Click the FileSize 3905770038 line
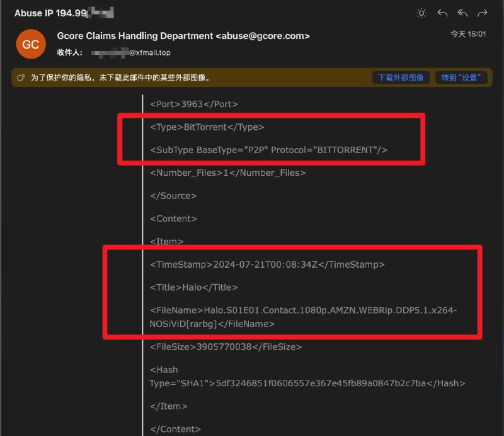The image size is (504, 436). coord(226,347)
